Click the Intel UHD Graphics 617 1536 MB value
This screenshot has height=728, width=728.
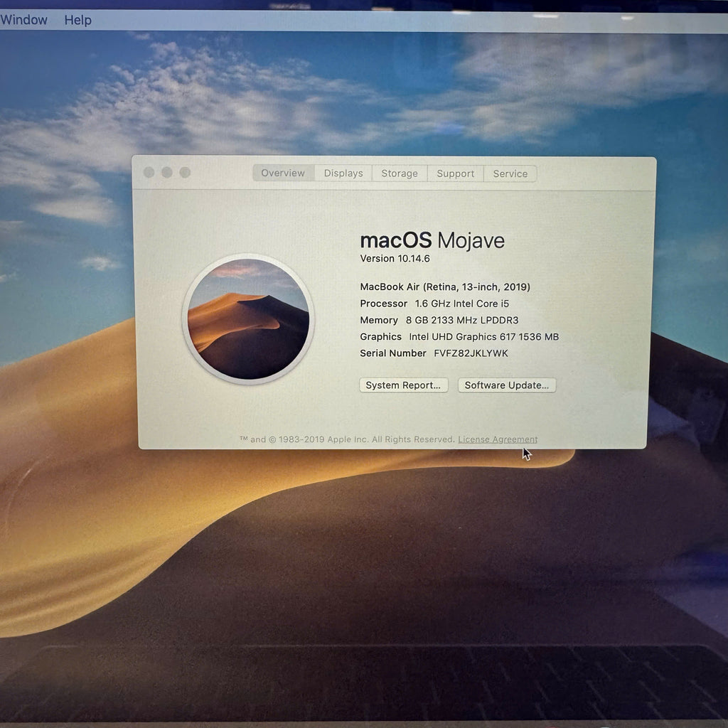[483, 336]
